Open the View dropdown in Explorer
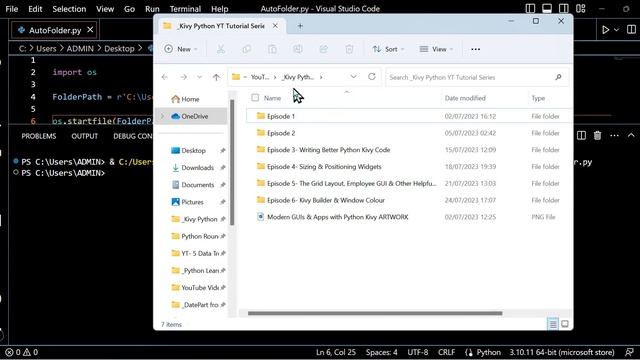 [436, 49]
